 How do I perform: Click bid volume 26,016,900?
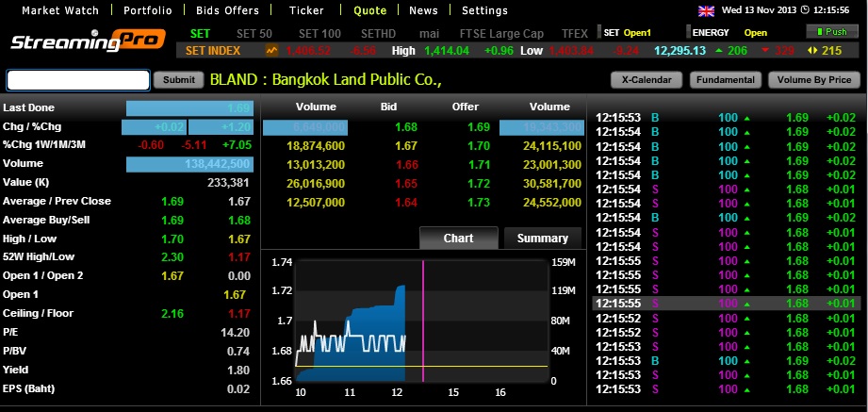tap(316, 184)
